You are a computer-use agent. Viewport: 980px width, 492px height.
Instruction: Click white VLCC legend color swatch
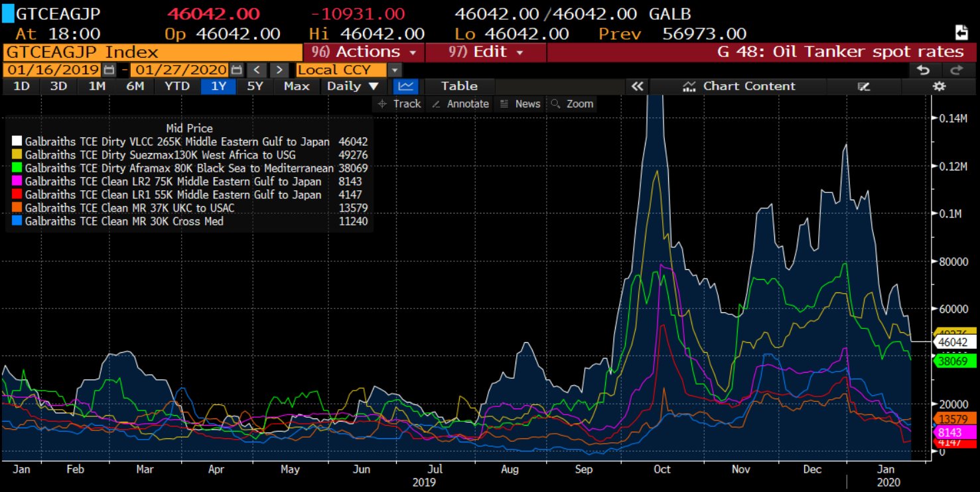tap(17, 141)
